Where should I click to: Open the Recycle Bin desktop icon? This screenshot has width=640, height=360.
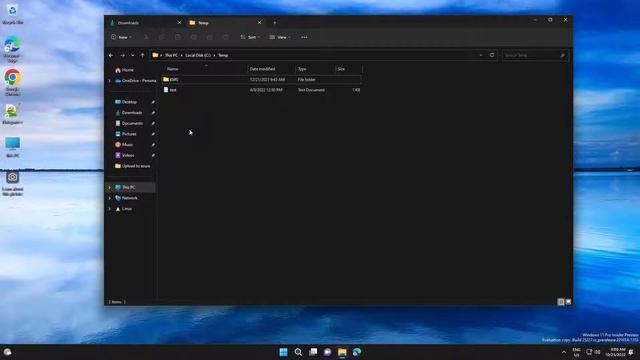(13, 14)
